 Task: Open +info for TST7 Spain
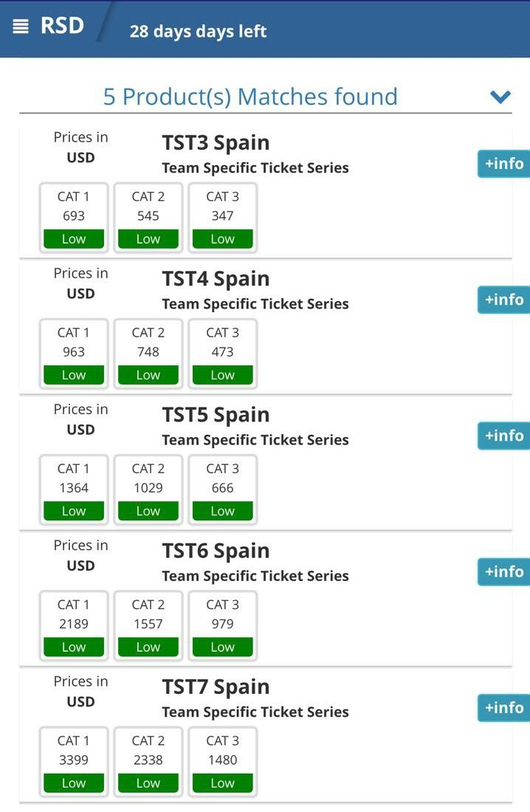click(x=504, y=707)
